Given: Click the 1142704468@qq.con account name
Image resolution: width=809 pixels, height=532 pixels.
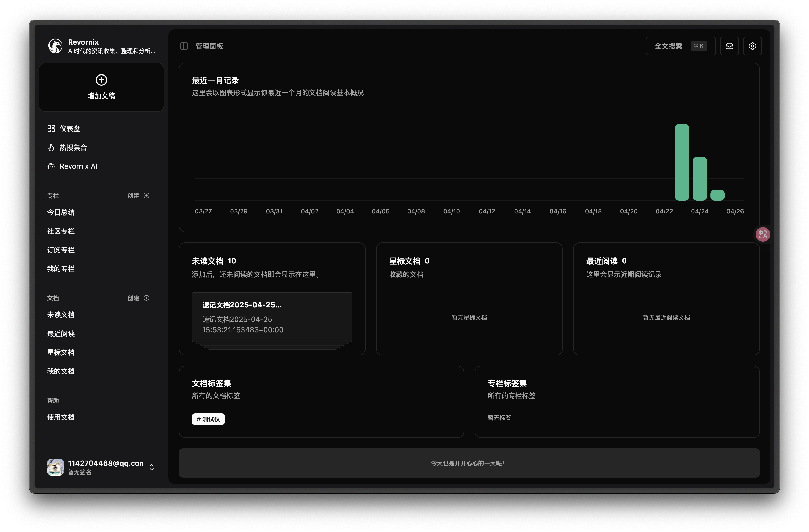Looking at the screenshot, I should 106,463.
